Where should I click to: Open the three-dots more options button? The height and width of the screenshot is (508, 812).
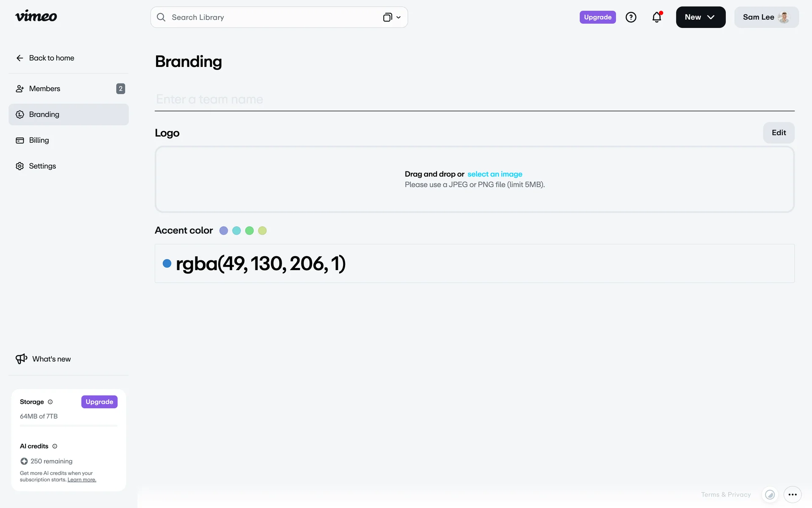tap(792, 494)
